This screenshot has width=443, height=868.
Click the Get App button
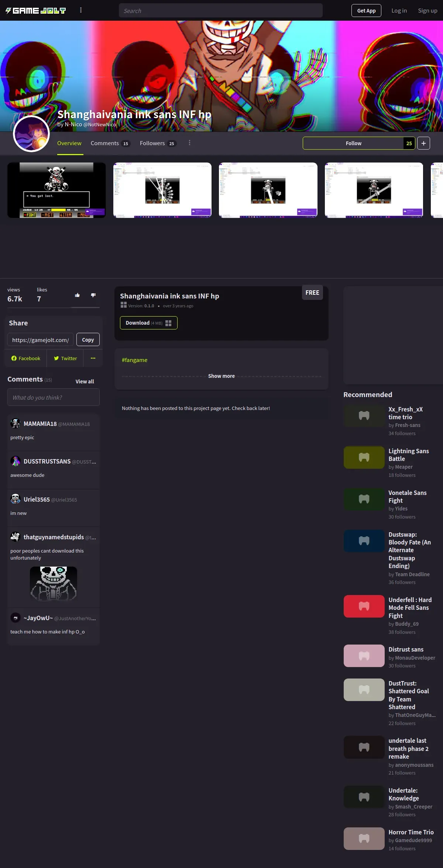click(366, 11)
